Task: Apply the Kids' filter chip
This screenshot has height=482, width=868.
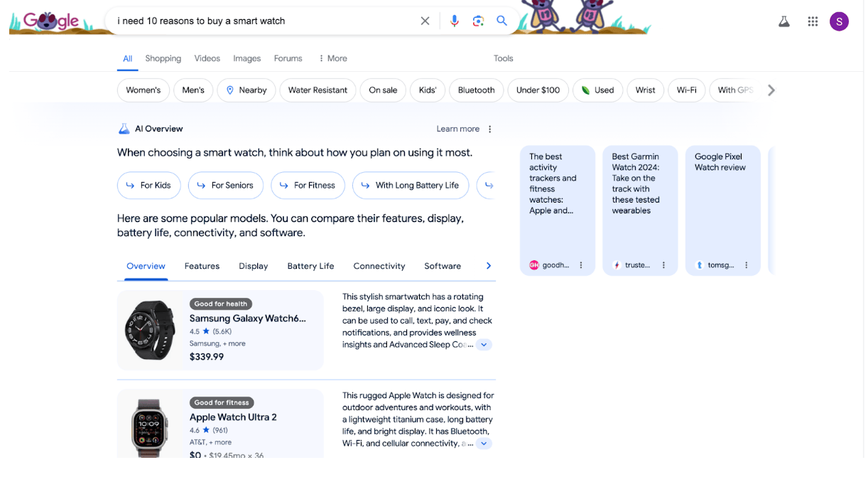Action: [x=428, y=90]
